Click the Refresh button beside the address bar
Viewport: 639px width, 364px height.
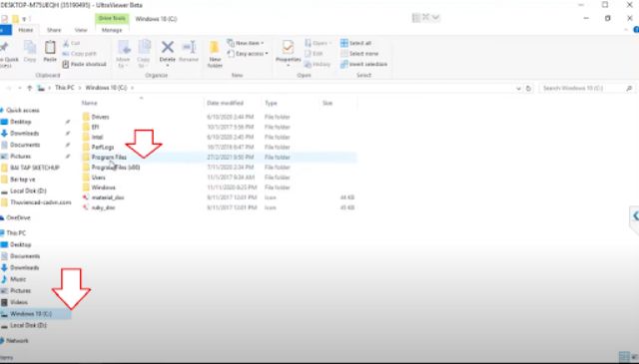528,89
